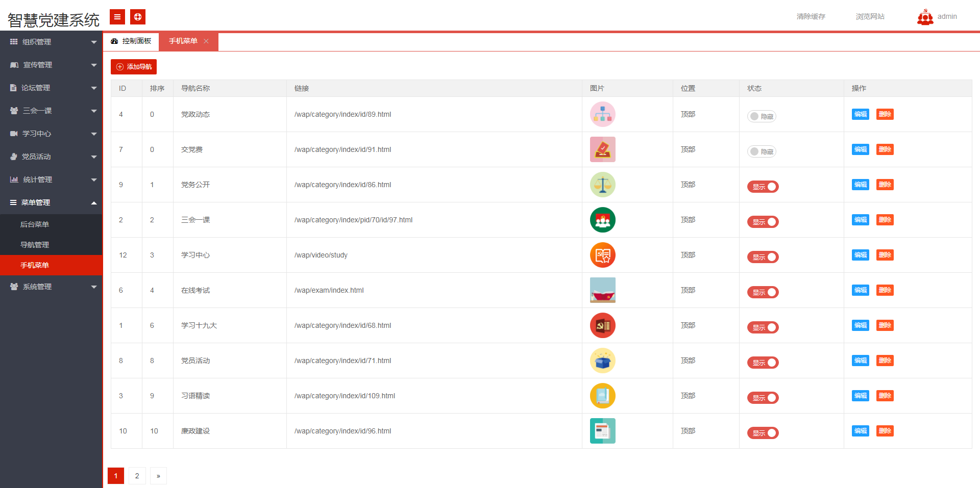Image resolution: width=980 pixels, height=488 pixels.
Task: Expand the 组织管理 sidebar menu
Action: tap(51, 42)
